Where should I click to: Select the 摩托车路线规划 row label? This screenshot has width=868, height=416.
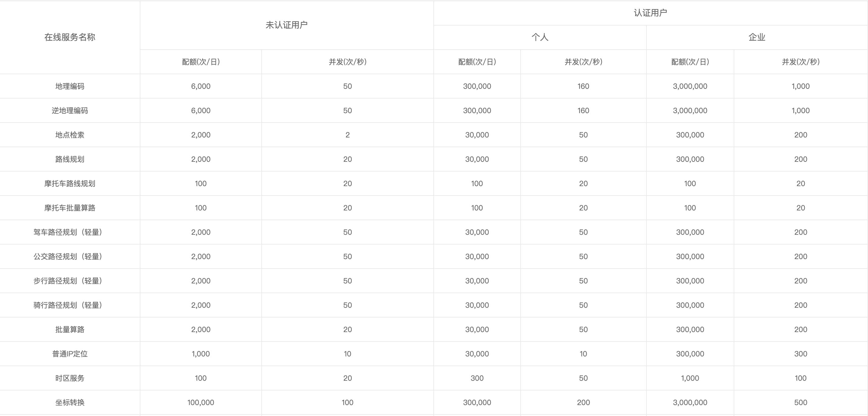tap(70, 183)
